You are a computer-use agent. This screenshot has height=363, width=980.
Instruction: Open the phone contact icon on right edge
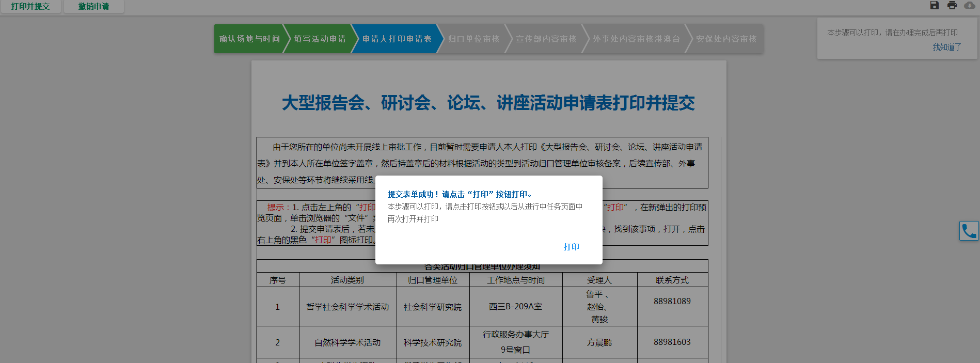point(969,231)
